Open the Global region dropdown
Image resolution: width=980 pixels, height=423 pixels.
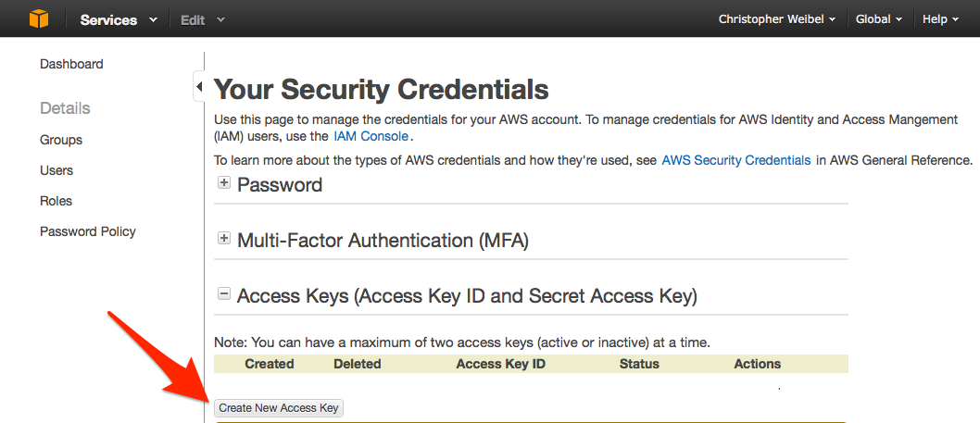point(879,19)
